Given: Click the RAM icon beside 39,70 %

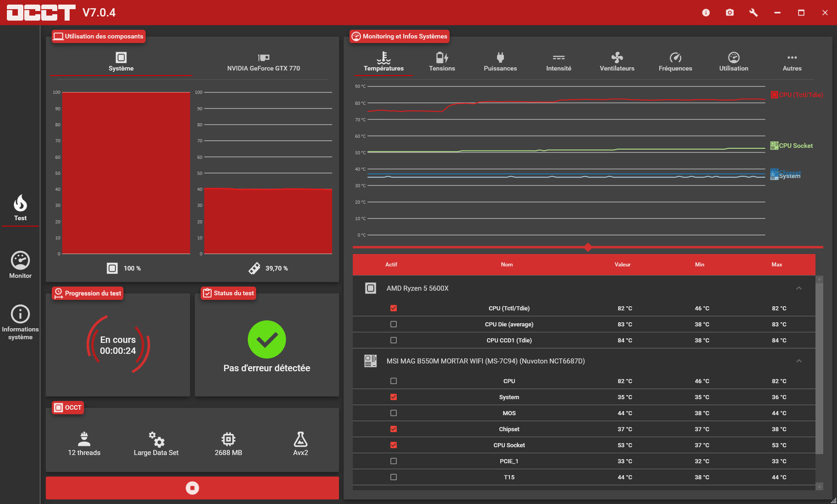Looking at the screenshot, I should (x=254, y=268).
